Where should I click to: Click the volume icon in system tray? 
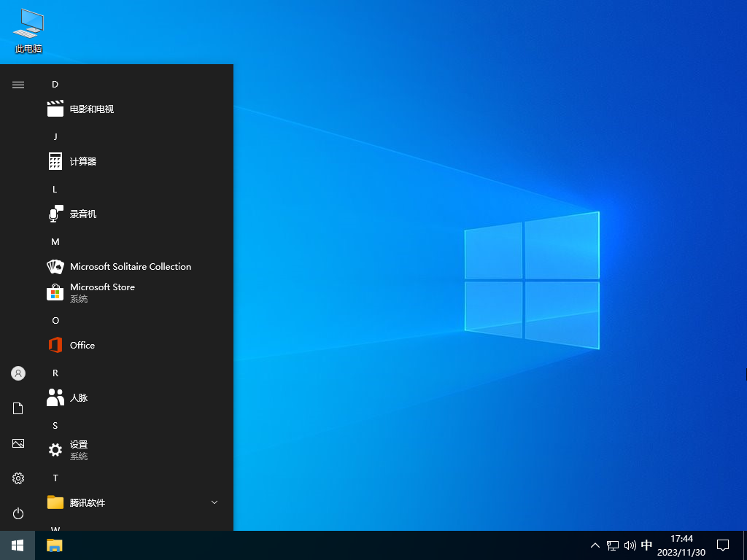coord(630,545)
